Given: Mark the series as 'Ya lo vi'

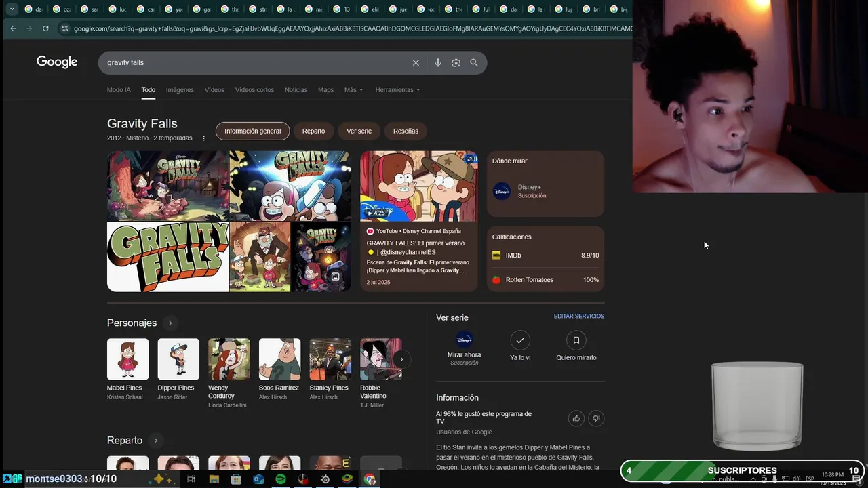Looking at the screenshot, I should (520, 340).
